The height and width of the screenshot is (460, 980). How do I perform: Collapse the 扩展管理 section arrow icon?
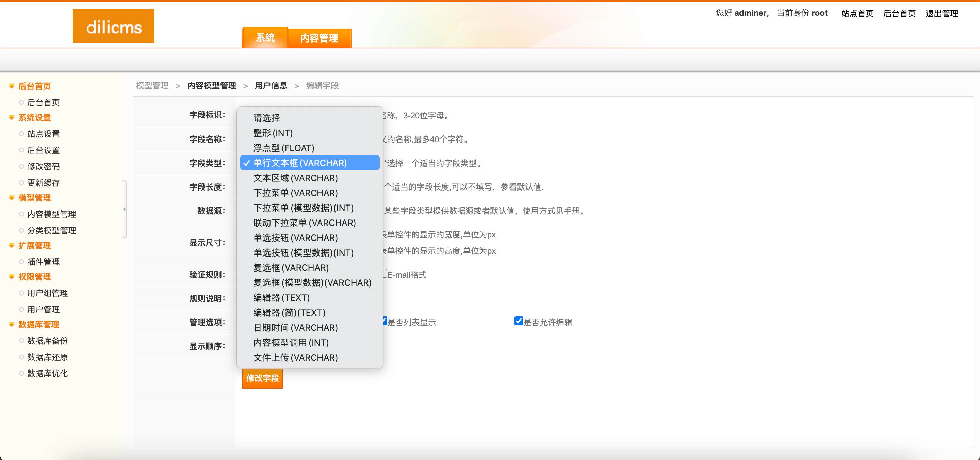12,245
